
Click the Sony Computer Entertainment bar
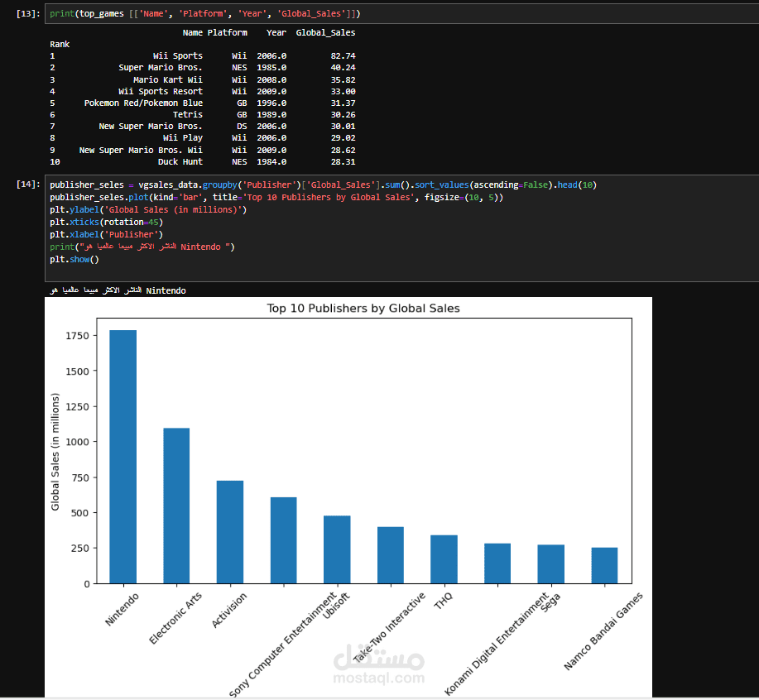tap(284, 540)
